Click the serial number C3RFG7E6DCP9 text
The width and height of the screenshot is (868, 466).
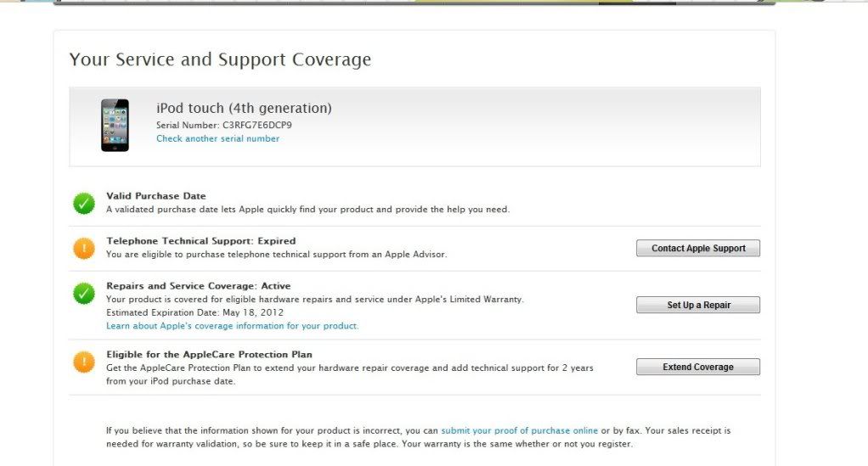(256, 125)
